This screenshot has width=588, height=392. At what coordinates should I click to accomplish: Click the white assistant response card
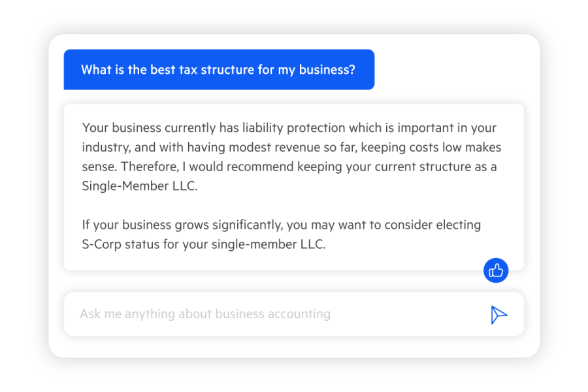tap(294, 188)
